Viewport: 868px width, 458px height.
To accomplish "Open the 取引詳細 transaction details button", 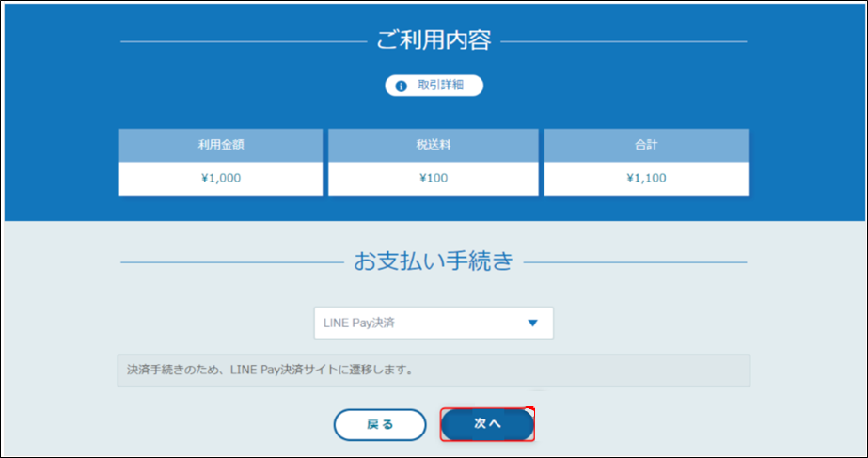I will (x=434, y=86).
